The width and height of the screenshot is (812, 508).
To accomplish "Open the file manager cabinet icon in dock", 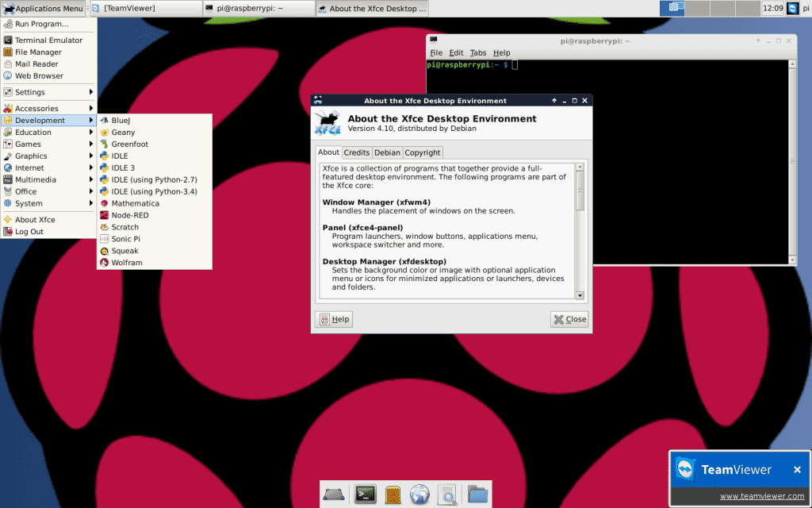I will click(x=393, y=495).
